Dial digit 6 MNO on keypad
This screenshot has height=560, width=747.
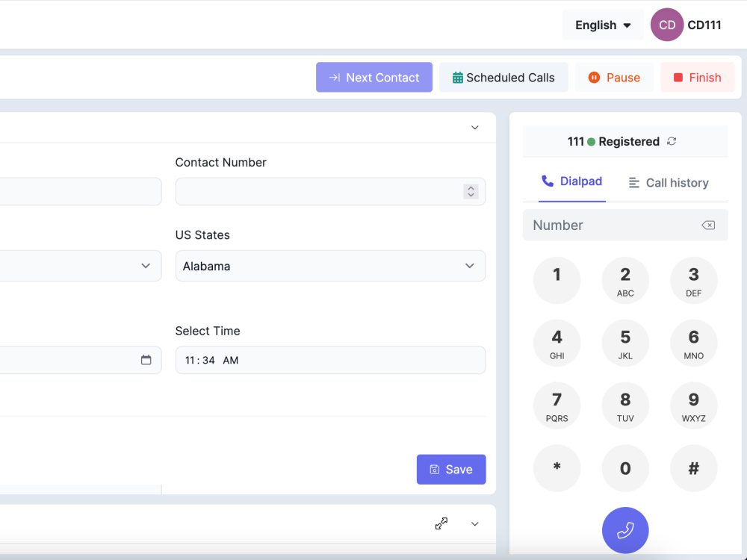(x=694, y=343)
